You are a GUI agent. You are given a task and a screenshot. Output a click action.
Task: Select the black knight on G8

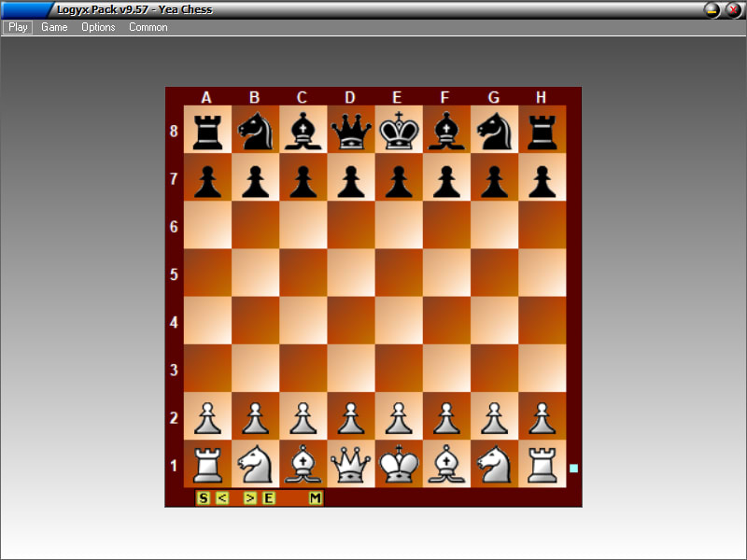[495, 130]
